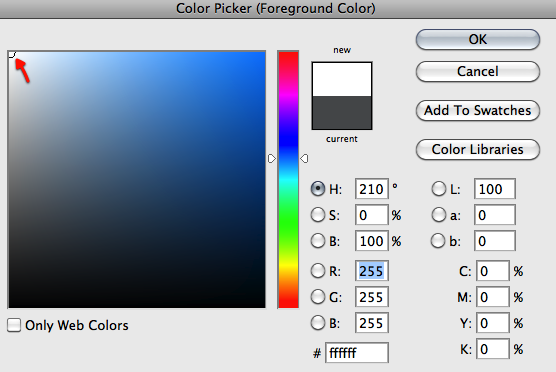Click the right hue slider arrow
This screenshot has height=372, width=556.
[304, 158]
